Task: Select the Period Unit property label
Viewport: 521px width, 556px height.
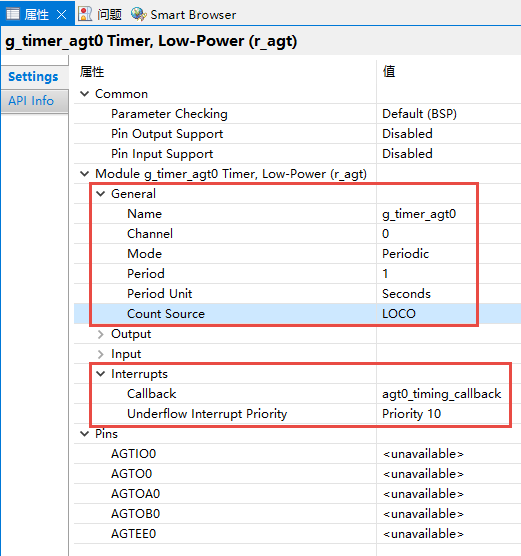Action: (160, 294)
